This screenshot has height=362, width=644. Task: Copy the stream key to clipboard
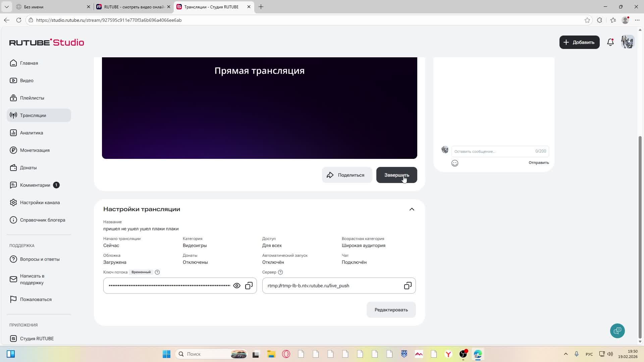coord(249,286)
